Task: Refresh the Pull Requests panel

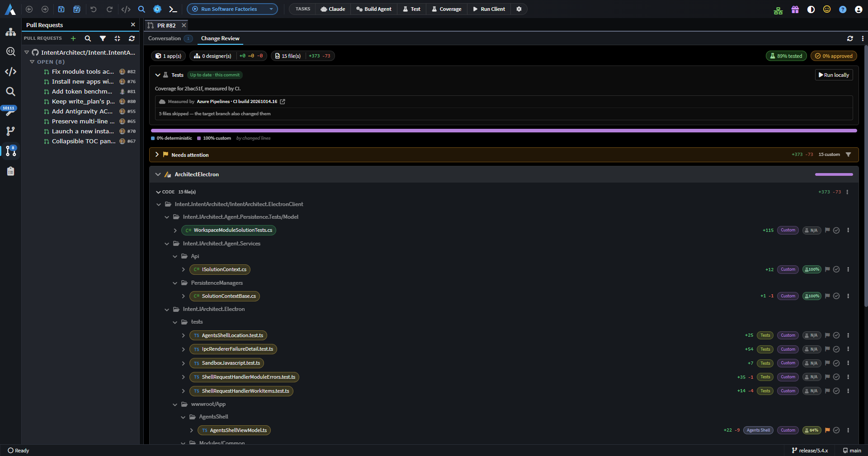Action: coord(132,38)
